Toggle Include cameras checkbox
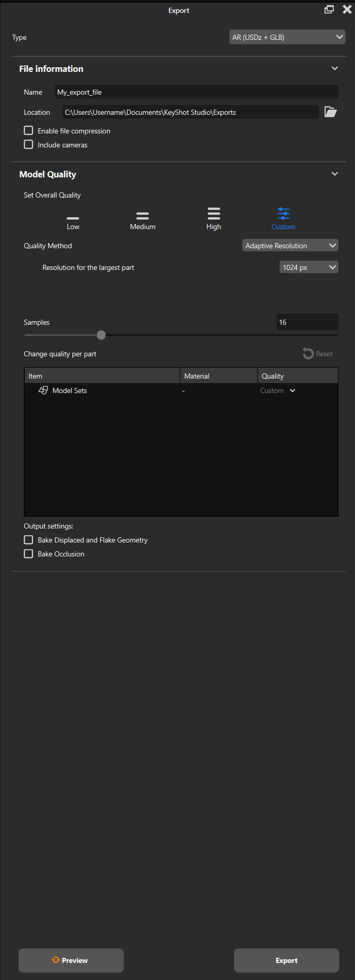 click(29, 145)
